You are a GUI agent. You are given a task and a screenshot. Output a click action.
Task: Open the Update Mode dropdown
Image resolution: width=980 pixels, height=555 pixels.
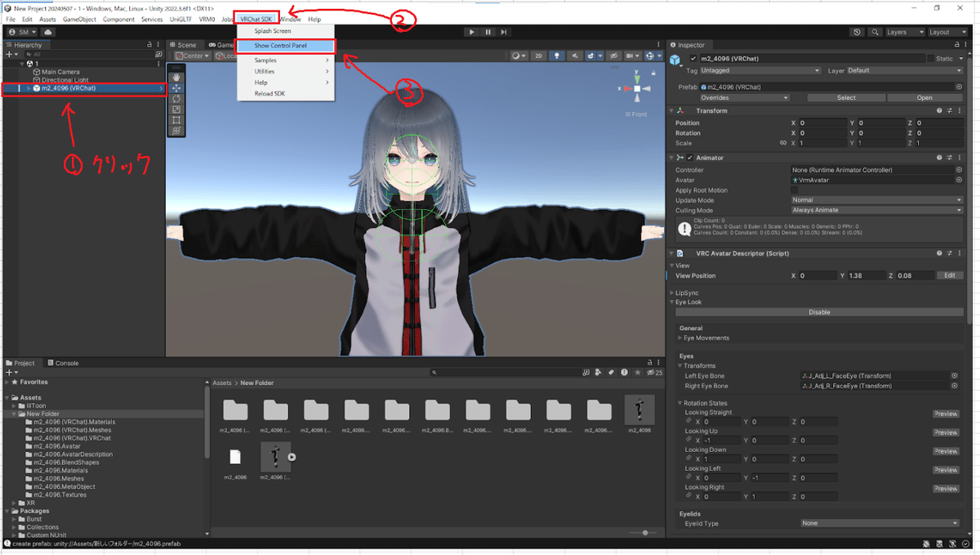point(877,199)
